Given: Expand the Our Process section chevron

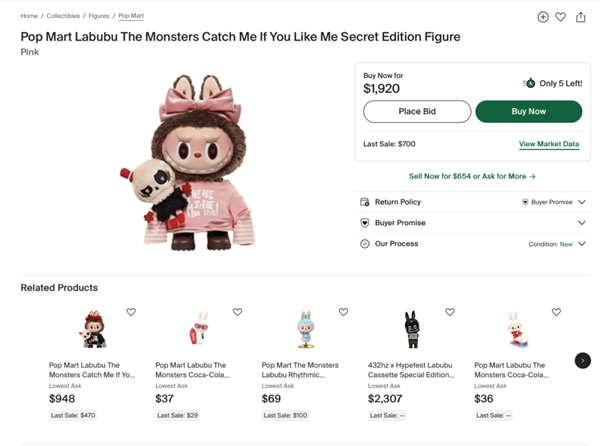Looking at the screenshot, I should 581,244.
